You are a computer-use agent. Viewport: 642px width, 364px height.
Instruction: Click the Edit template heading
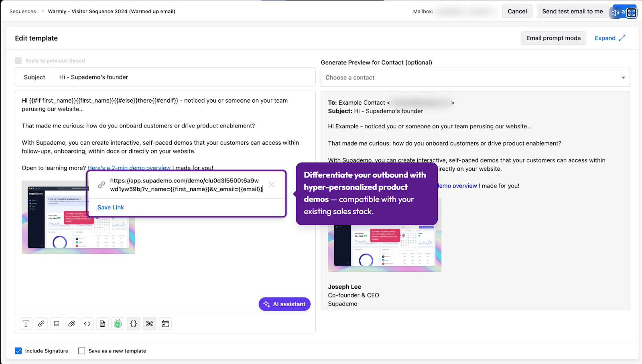pos(36,38)
